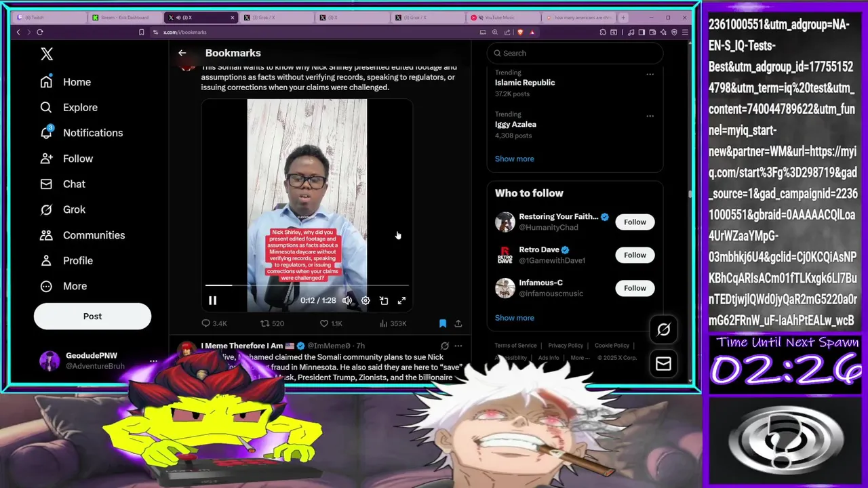Pause the playing video
Image resolution: width=868 pixels, height=488 pixels.
pyautogui.click(x=212, y=300)
